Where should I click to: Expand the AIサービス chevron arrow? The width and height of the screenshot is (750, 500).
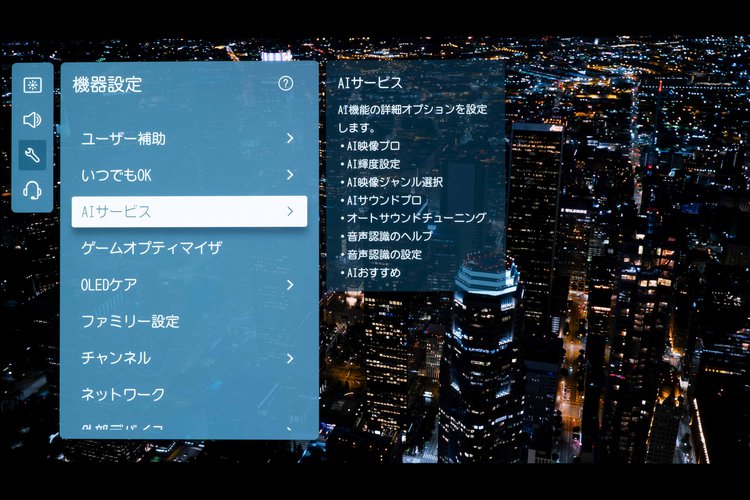pos(289,211)
